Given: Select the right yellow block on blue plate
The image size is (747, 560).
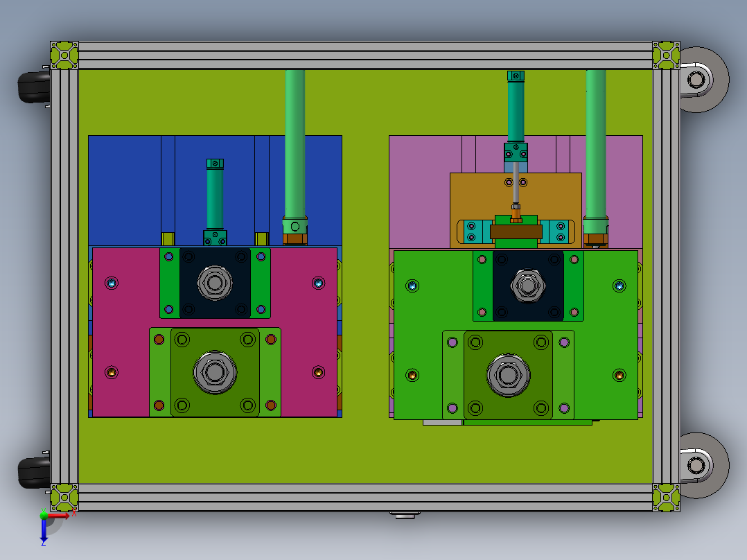Looking at the screenshot, I should [261, 239].
